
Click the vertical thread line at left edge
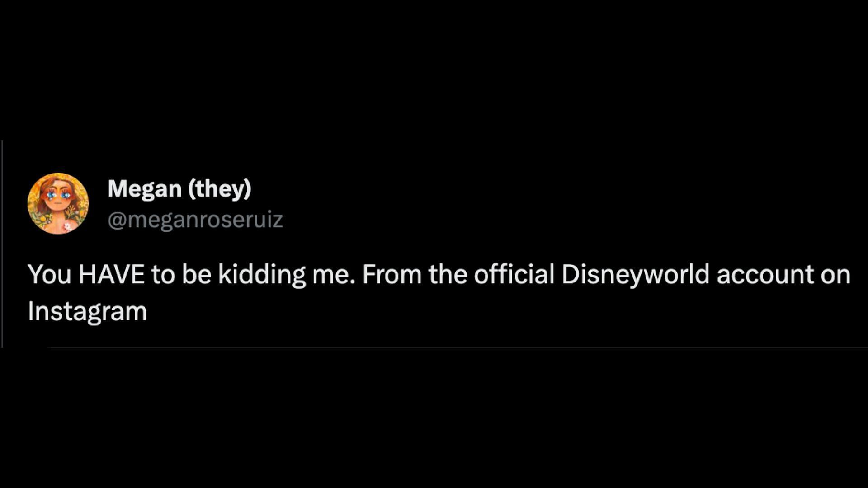(2, 244)
